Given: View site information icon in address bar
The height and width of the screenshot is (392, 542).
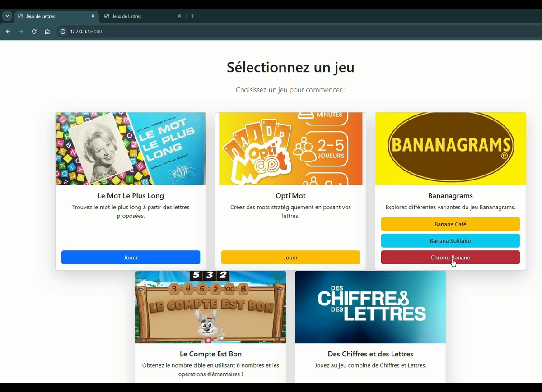Looking at the screenshot, I should click(63, 32).
